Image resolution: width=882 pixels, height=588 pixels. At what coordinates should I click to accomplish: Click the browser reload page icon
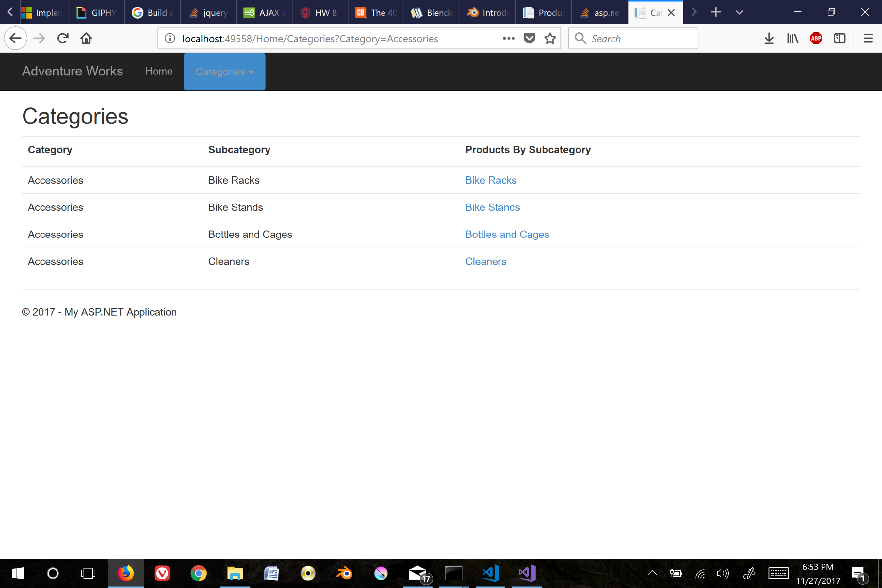click(x=63, y=38)
